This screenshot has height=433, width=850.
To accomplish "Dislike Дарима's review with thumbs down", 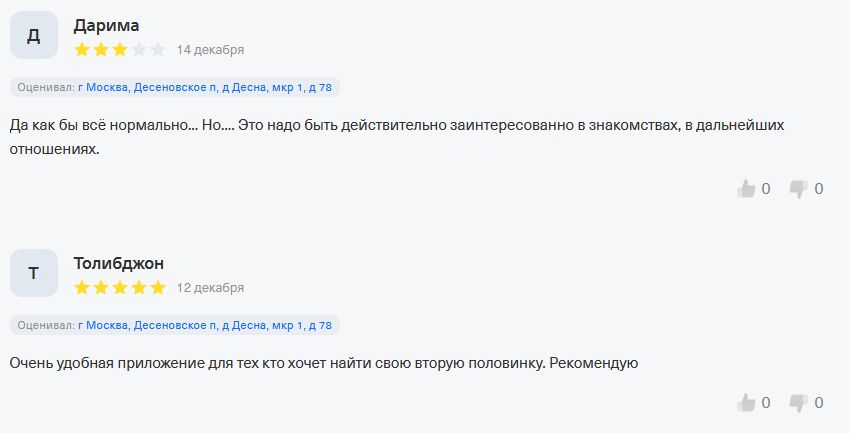I will click(798, 188).
